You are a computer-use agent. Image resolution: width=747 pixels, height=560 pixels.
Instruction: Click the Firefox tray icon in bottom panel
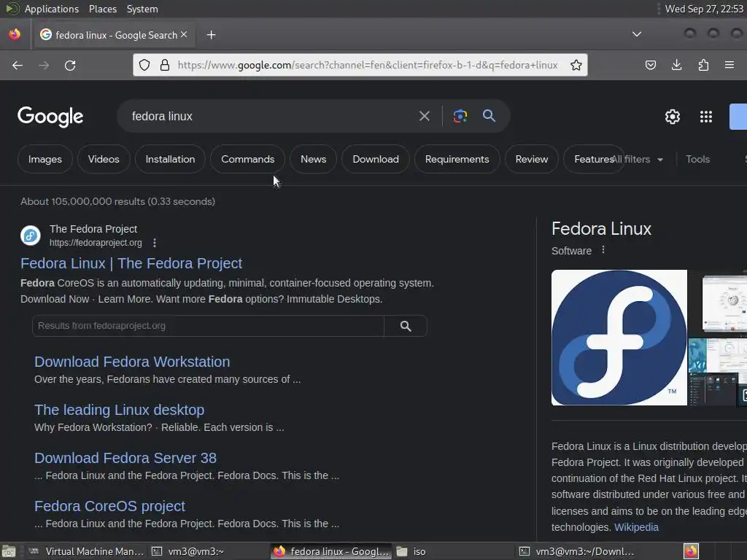[691, 551]
